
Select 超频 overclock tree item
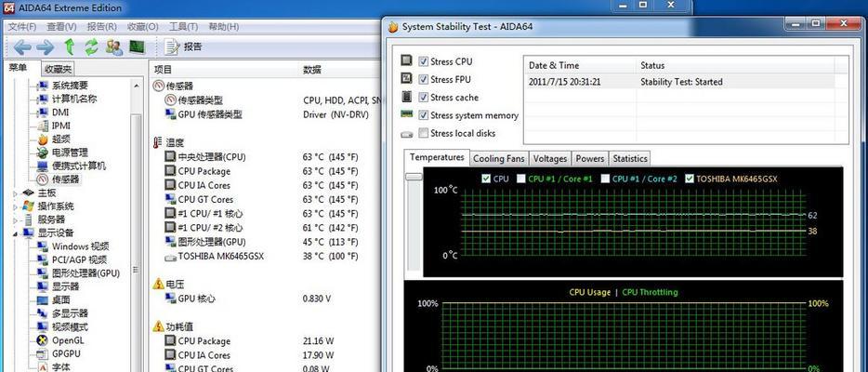(x=61, y=139)
